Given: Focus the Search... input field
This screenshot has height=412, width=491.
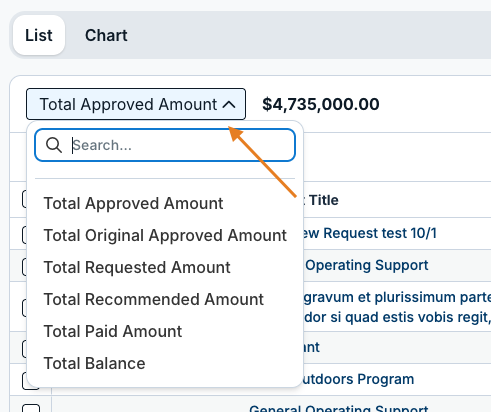Looking at the screenshot, I should (x=165, y=145).
